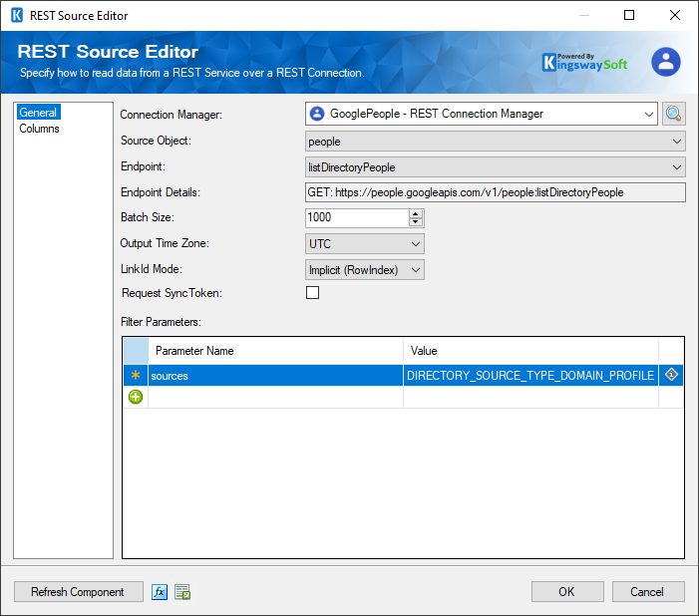Switch to the Columns page
Image resolution: width=699 pixels, height=616 pixels.
(x=39, y=129)
